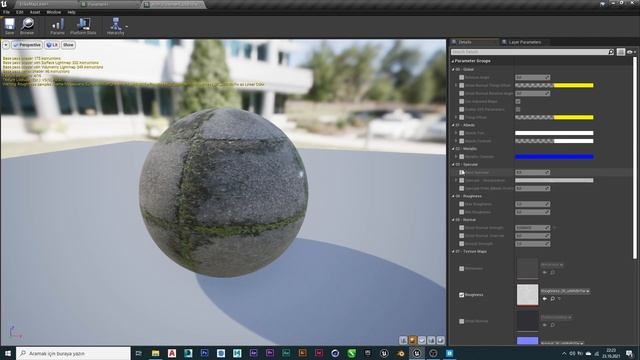This screenshot has width=640, height=360.
Task: Open the dropdown arrow beside Hierarchy
Action: pyautogui.click(x=127, y=27)
